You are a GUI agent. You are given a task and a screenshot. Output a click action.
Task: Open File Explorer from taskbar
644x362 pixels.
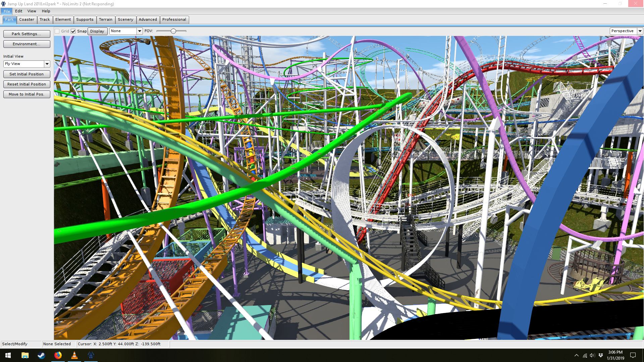(25, 355)
